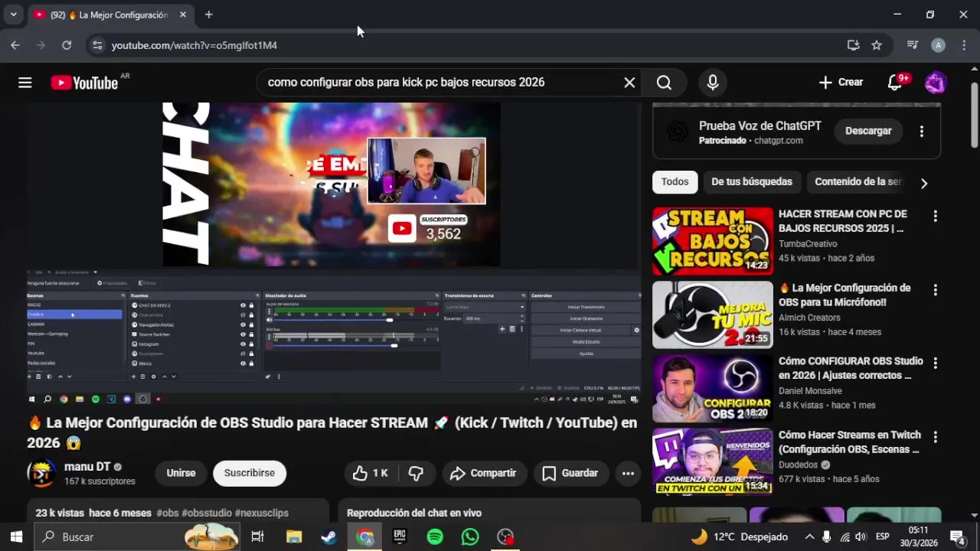Screen dimensions: 980x551
Task: Open YouTube notifications bell
Action: pos(895,82)
